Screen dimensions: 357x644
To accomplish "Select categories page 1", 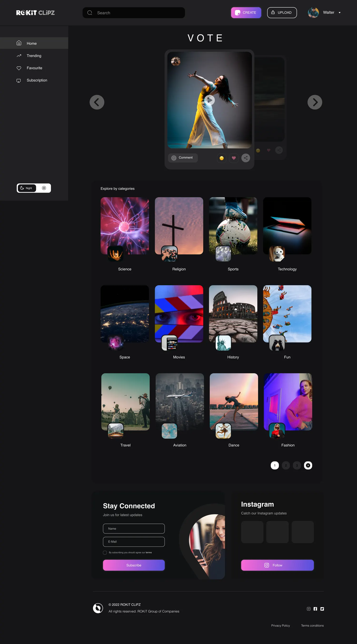I will (x=275, y=465).
